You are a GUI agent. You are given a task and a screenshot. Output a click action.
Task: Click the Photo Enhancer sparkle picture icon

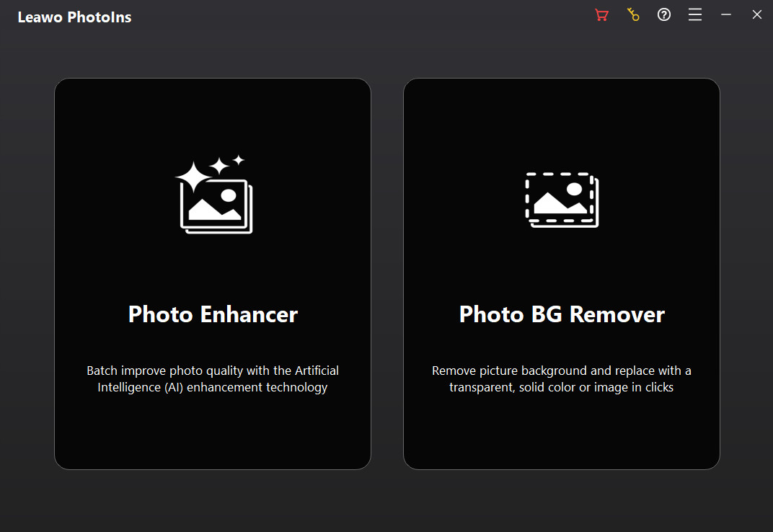point(214,195)
